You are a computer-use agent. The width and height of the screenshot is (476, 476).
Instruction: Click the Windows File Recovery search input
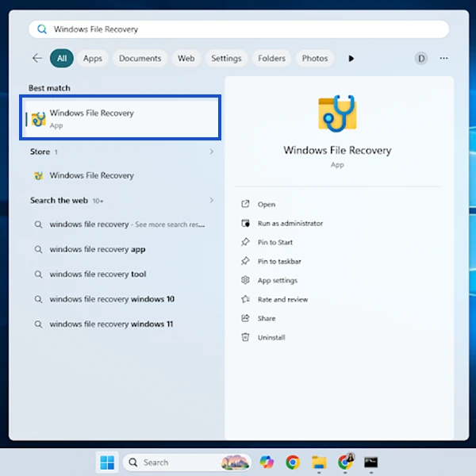[239, 29]
